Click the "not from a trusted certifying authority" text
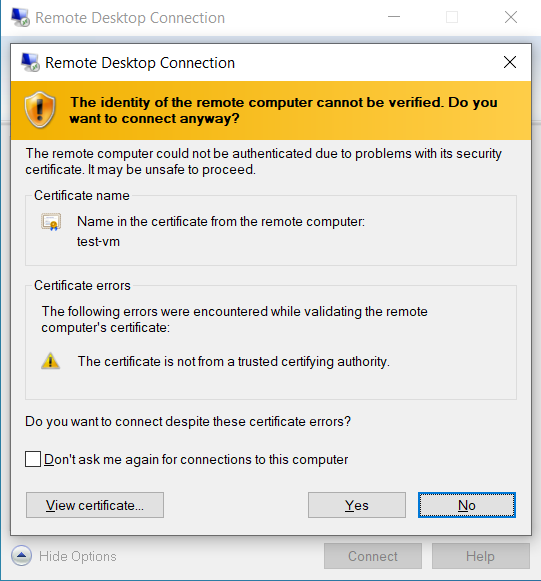This screenshot has height=581, width=541. click(233, 361)
